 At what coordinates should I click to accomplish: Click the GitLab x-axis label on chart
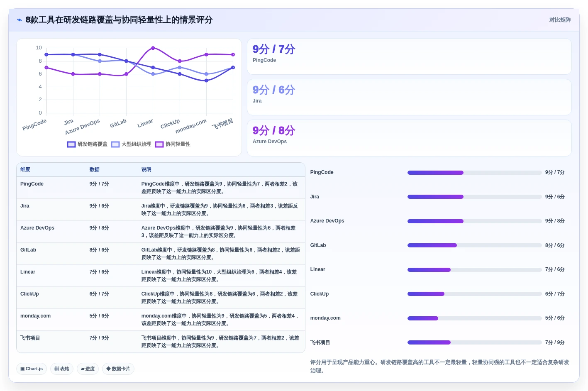pos(118,124)
